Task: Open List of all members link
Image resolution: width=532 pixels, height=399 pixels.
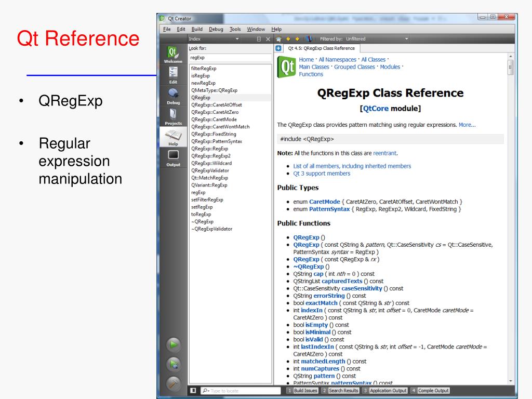Action: click(x=352, y=166)
